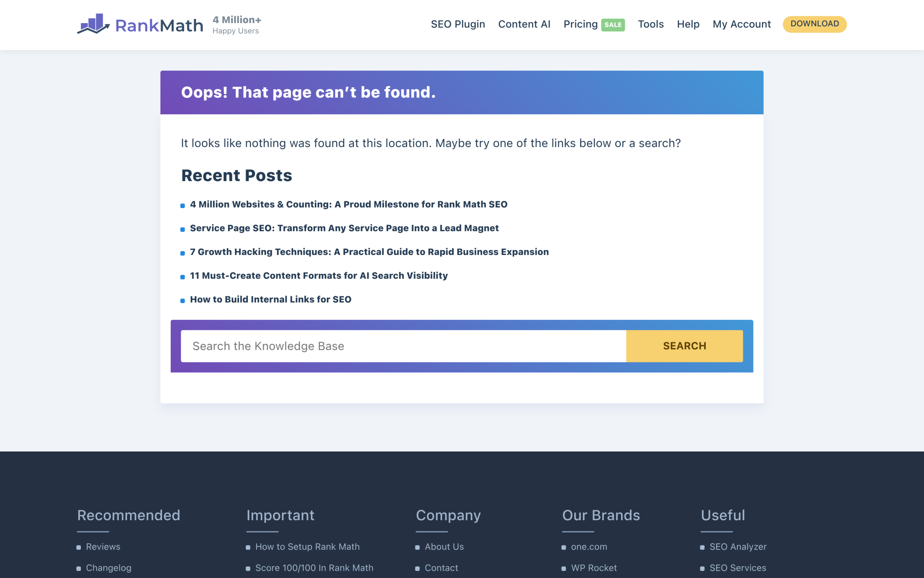Click the Recent Posts heading

[236, 176]
